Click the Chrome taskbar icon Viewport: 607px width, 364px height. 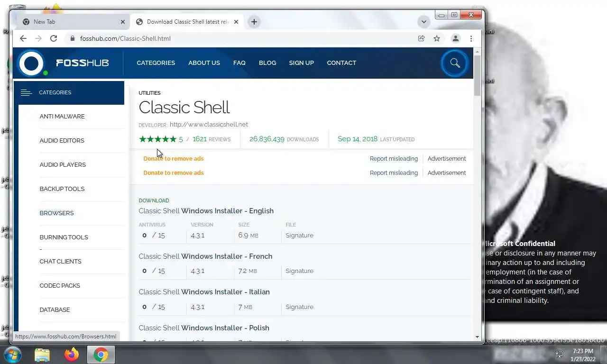[101, 355]
